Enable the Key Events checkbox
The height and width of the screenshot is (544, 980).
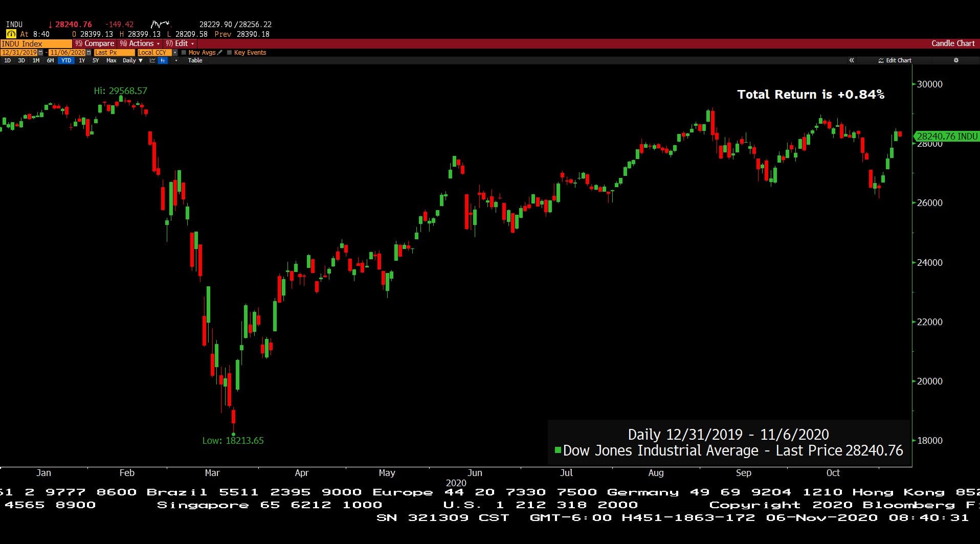[x=229, y=53]
